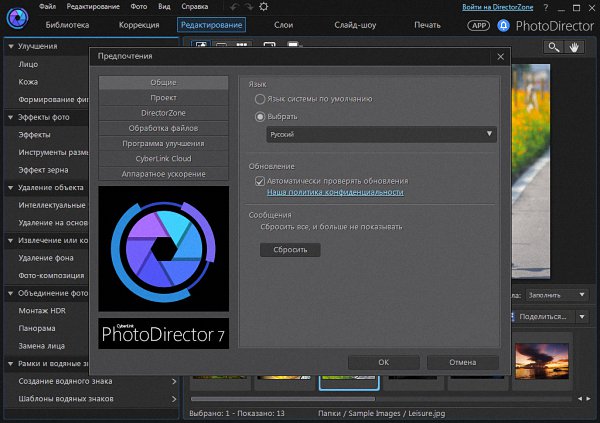Open the Аппаратное ускорение preferences section
Image resolution: width=600 pixels, height=423 pixels.
pos(164,174)
